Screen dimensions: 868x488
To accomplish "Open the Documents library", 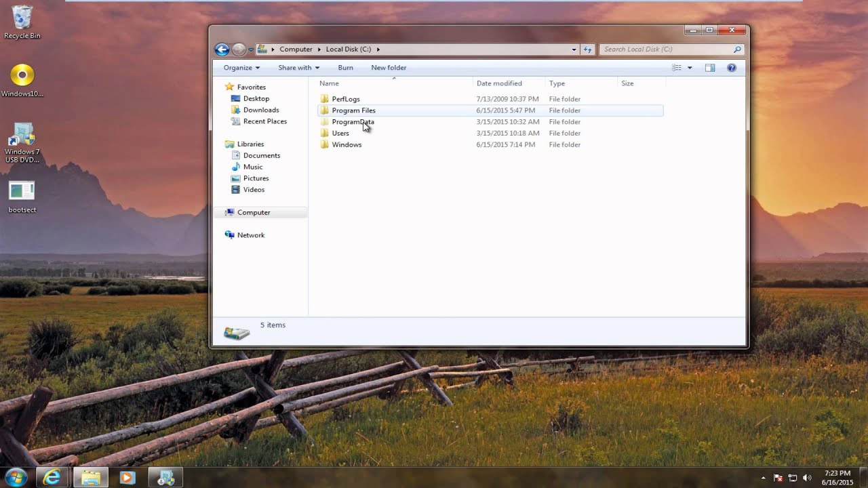I will coord(262,156).
